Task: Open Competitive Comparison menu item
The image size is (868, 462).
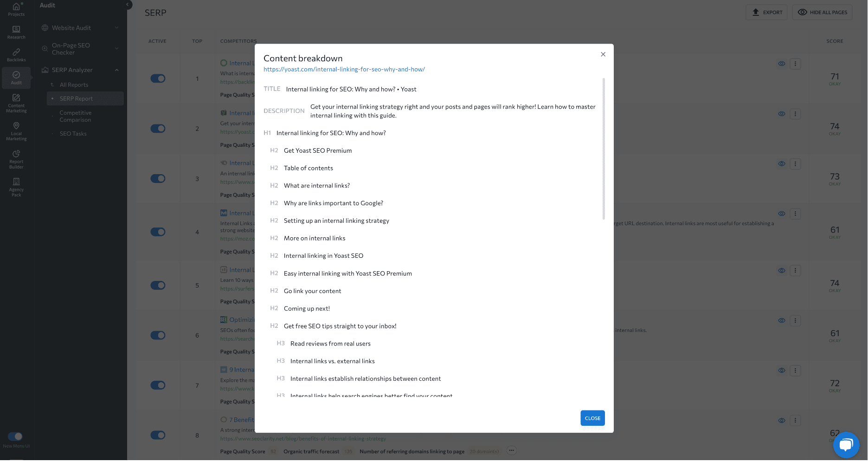Action: [x=76, y=117]
